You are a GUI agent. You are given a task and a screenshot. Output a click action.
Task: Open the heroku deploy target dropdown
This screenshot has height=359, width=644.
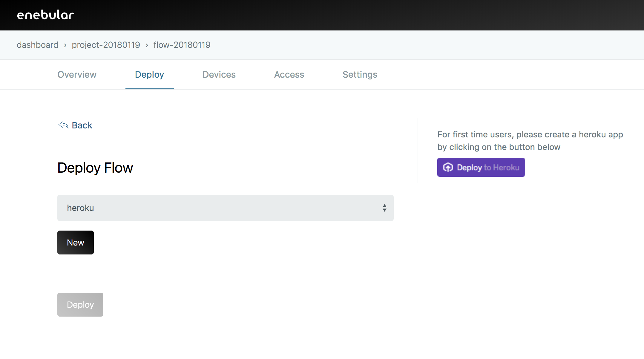coord(226,208)
